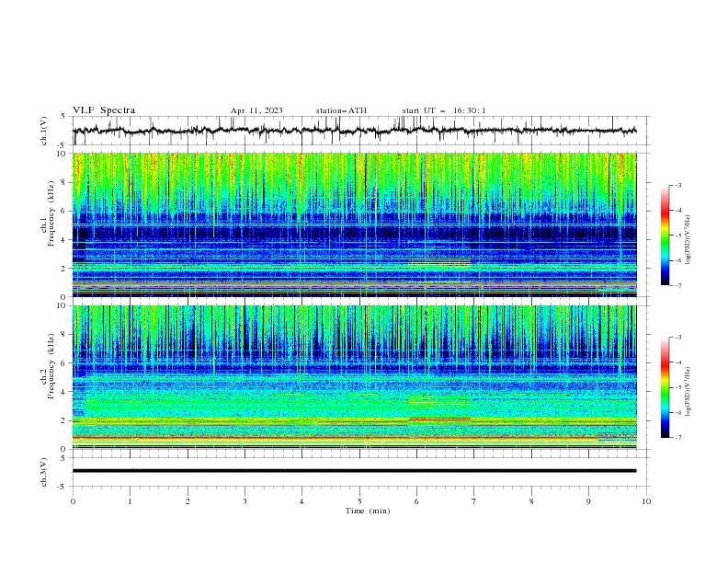Click the ch.1 colorbar log(PSD) label

[x=688, y=240]
